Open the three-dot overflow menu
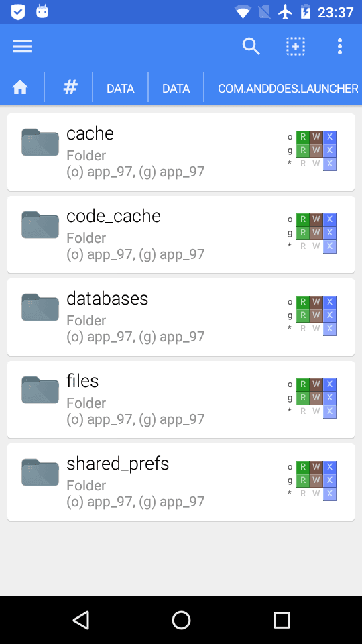This screenshot has height=644, width=362. (340, 46)
